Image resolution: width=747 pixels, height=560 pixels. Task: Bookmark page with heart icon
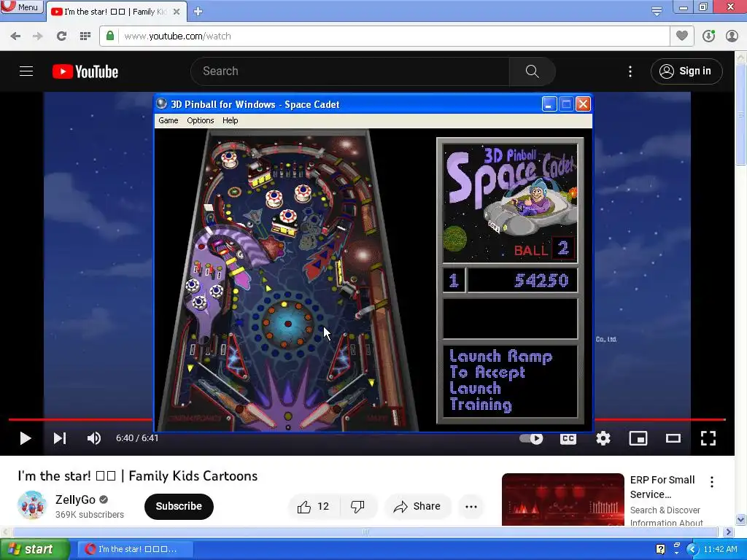coord(682,36)
